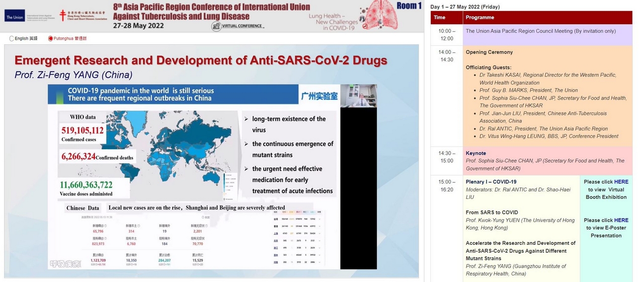Click HERE to view E-Poster Presentation
Screen dimensions: 644x282
[x=621, y=220]
